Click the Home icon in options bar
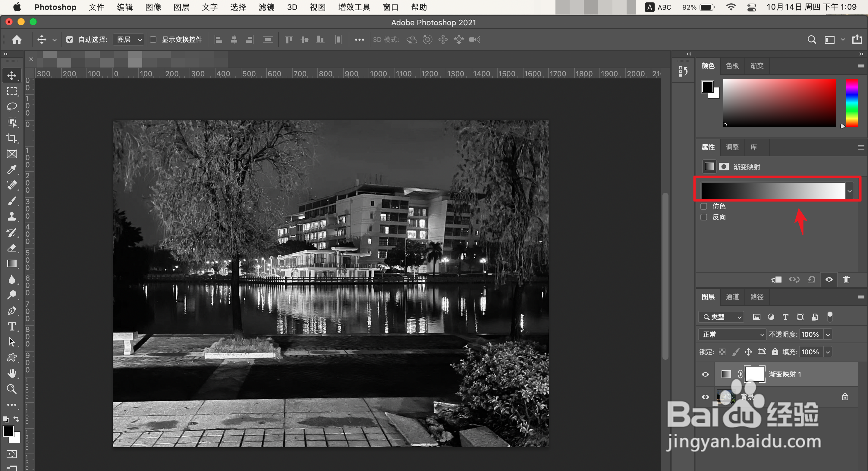 [17, 40]
